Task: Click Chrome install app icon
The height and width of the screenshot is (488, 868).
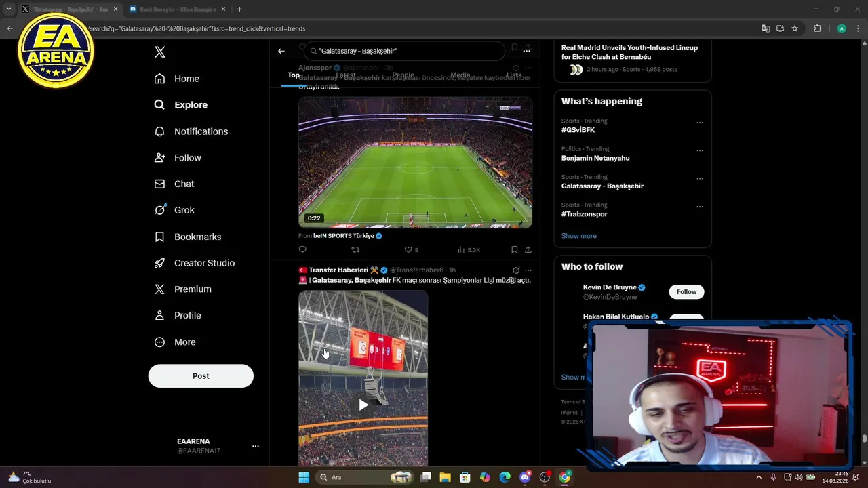Action: 780,28
